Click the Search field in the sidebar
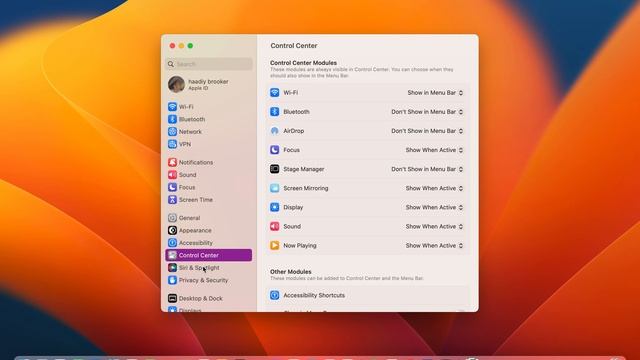Image resolution: width=640 pixels, height=360 pixels. pos(209,64)
